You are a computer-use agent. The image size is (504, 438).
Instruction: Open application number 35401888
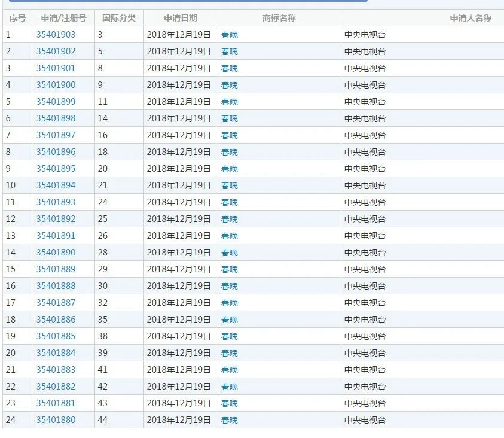pos(56,285)
